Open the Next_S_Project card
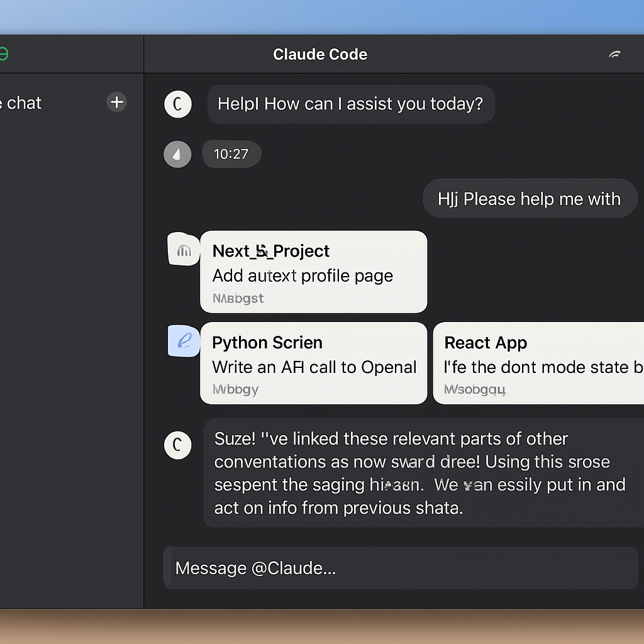This screenshot has width=644, height=644. (313, 272)
